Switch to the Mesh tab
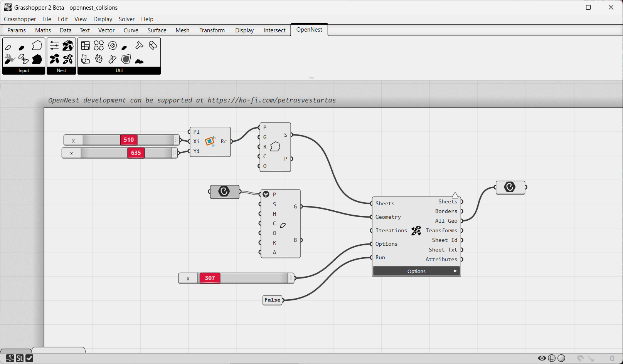 182,30
